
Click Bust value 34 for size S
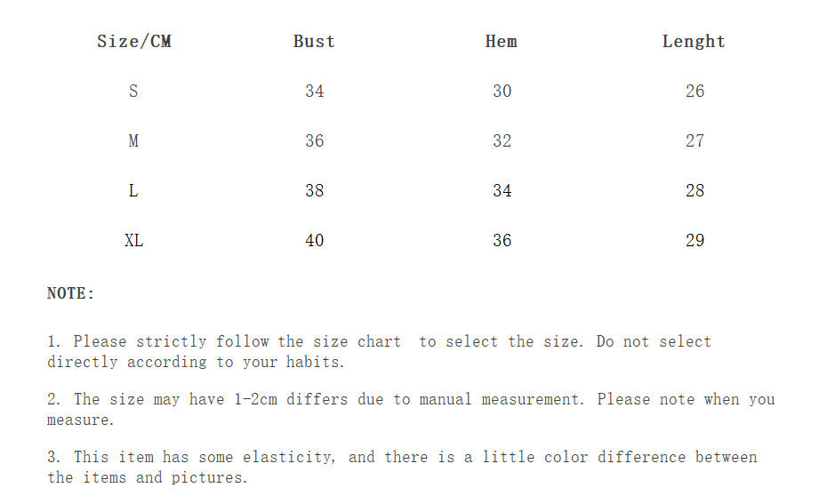(x=315, y=92)
